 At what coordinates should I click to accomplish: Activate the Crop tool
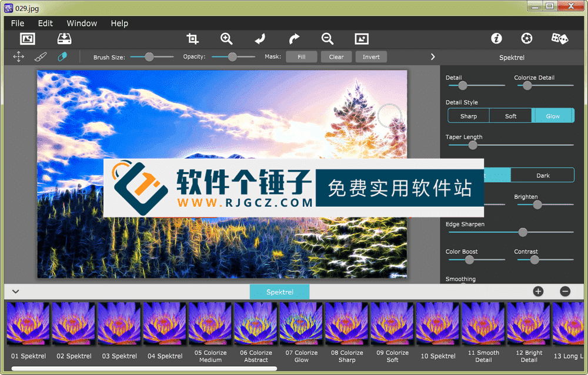tap(192, 39)
